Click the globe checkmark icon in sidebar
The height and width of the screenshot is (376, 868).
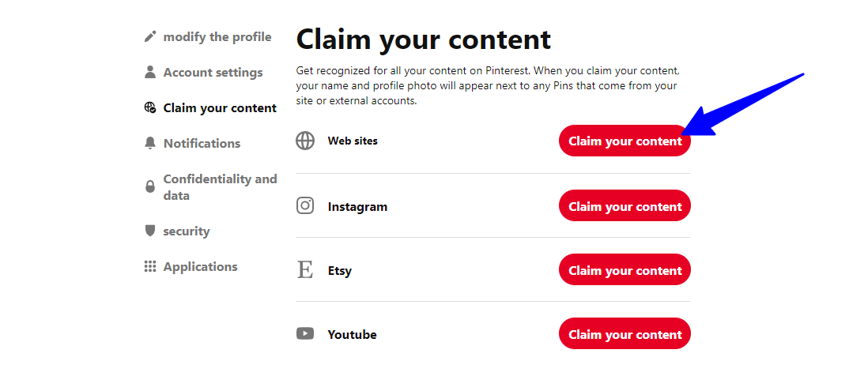click(x=150, y=107)
